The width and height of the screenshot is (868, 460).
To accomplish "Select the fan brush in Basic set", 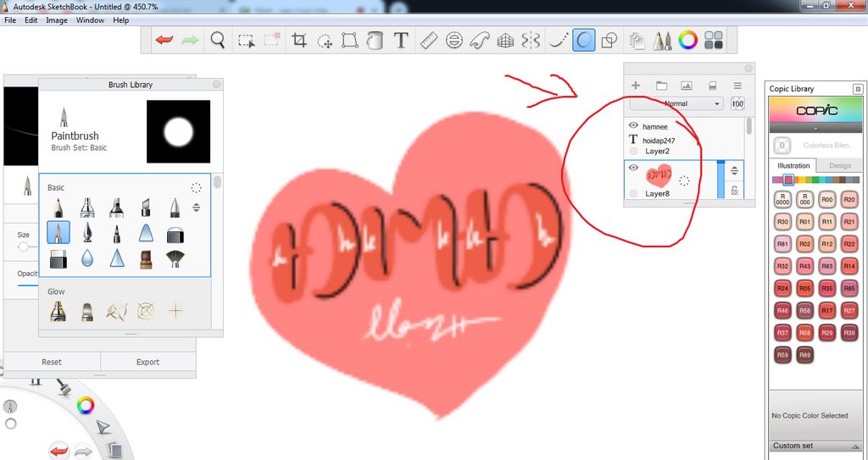I will click(x=175, y=258).
